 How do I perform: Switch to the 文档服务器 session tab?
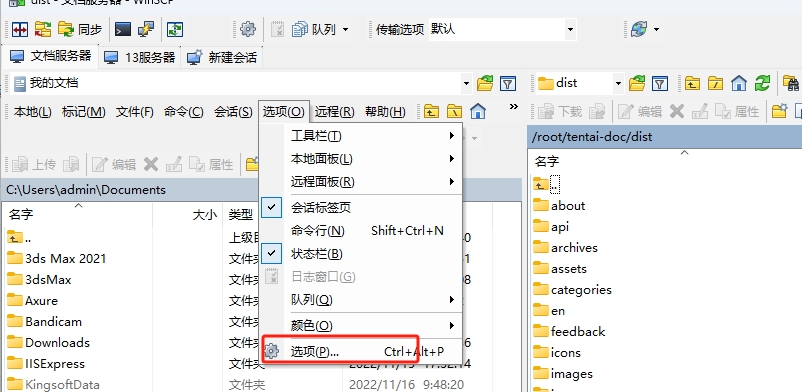pyautogui.click(x=51, y=56)
